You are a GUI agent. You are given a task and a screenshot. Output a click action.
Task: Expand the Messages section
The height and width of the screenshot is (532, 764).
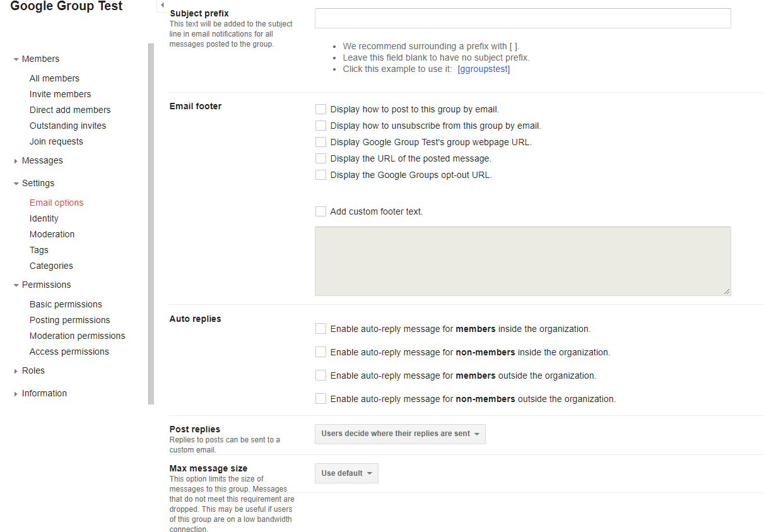[16, 161]
